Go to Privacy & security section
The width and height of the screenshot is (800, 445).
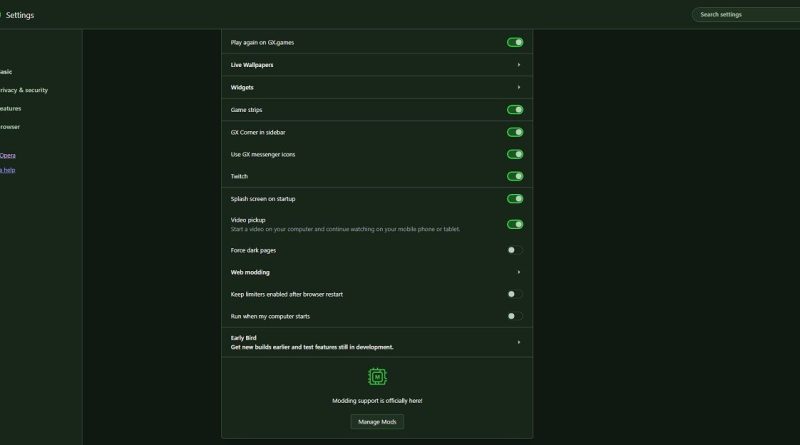(23, 90)
